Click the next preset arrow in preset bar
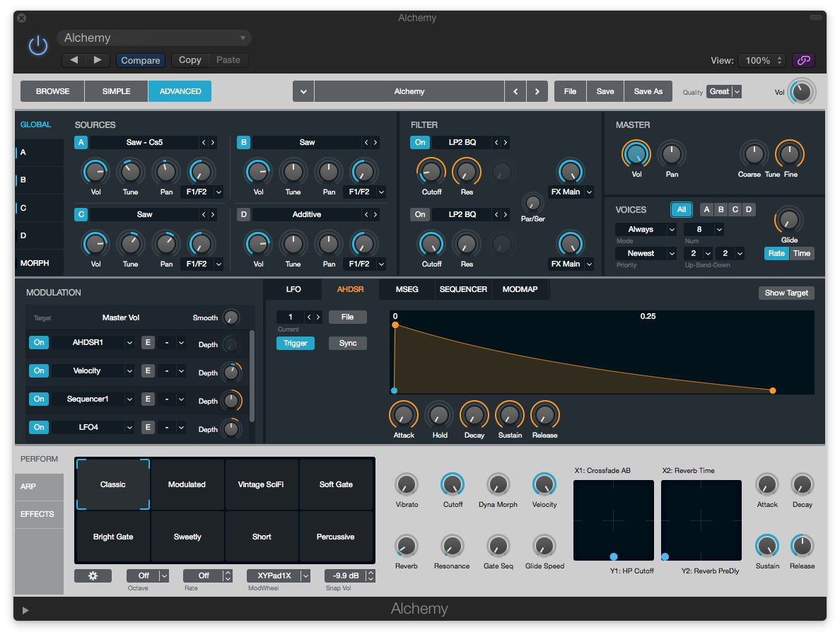This screenshot has width=840, height=637. [537, 91]
